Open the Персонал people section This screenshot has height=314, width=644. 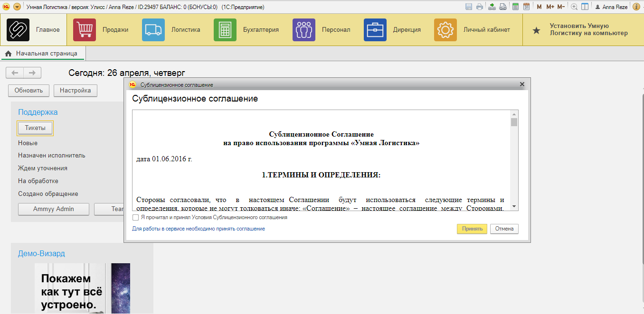tap(304, 30)
